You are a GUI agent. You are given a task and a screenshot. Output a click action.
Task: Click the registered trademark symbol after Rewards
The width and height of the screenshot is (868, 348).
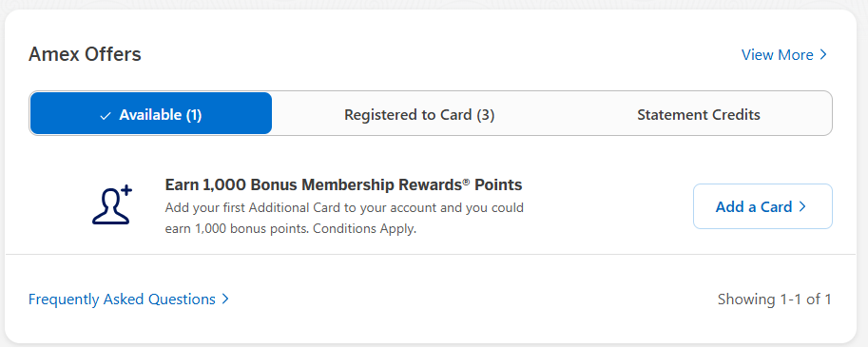[x=466, y=181]
